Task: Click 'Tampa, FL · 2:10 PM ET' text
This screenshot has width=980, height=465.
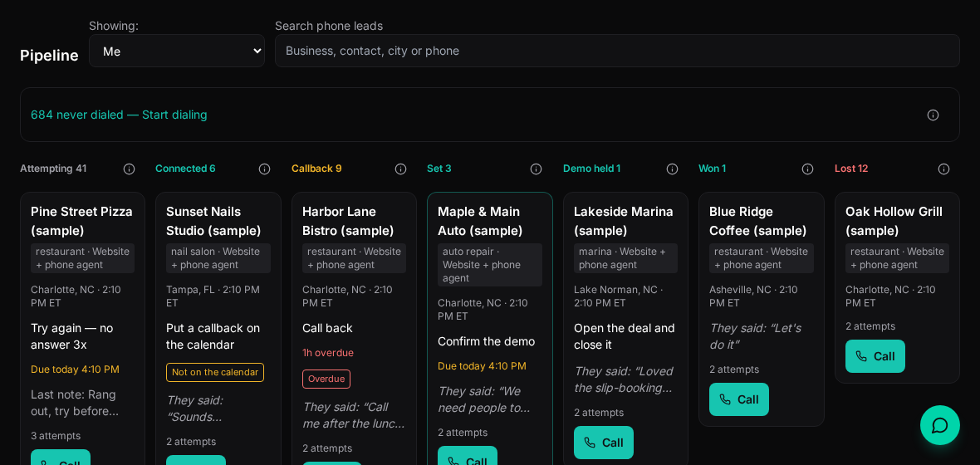Action: [213, 296]
